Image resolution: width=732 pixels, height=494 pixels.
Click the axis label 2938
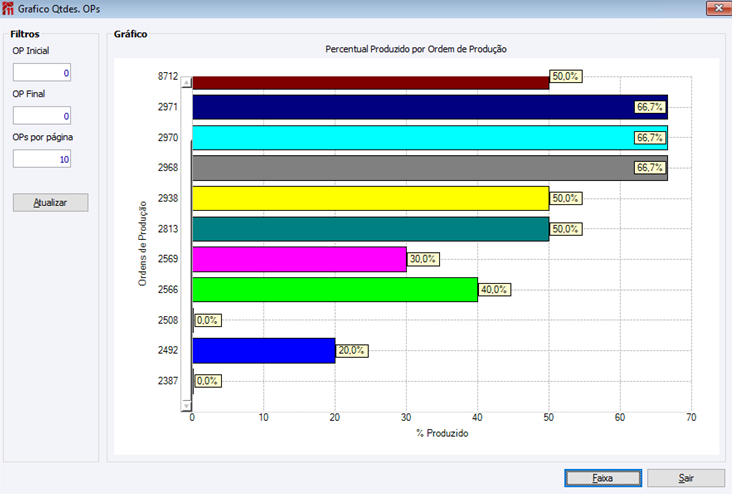point(168,198)
